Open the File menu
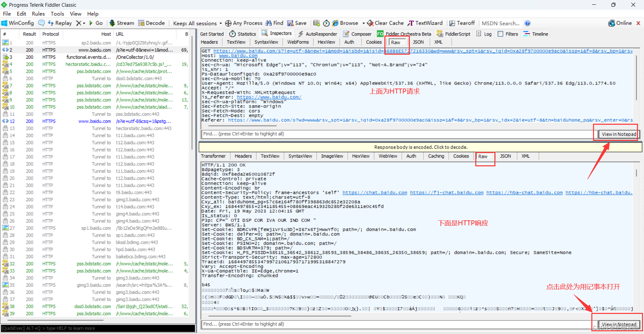This screenshot has width=644, height=334. pyautogui.click(x=7, y=14)
